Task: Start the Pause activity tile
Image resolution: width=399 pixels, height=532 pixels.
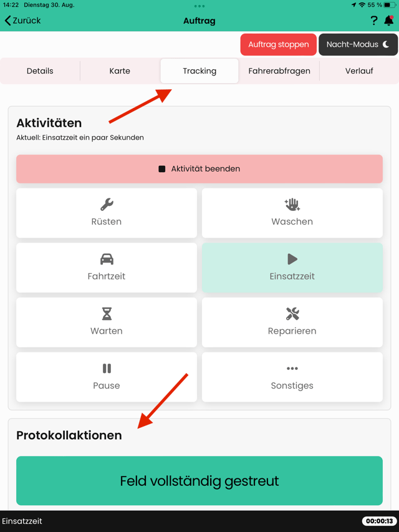Action: pos(107,377)
